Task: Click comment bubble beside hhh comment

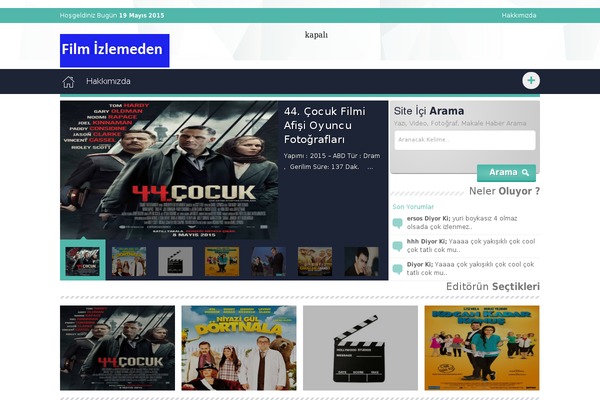Action: (x=398, y=246)
